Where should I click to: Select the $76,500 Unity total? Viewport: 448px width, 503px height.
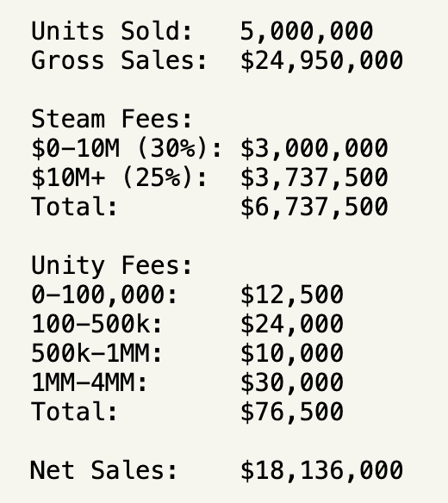click(292, 412)
